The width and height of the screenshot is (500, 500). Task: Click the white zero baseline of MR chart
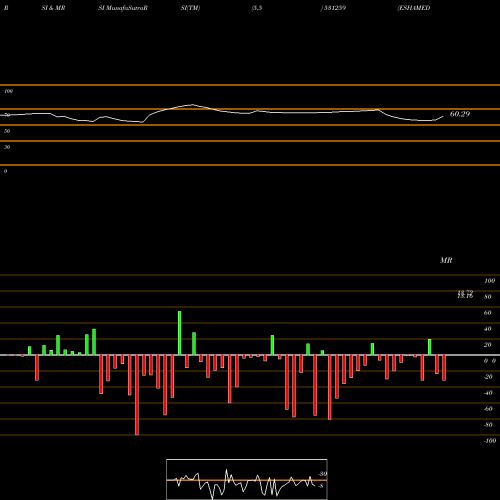(x=250, y=355)
